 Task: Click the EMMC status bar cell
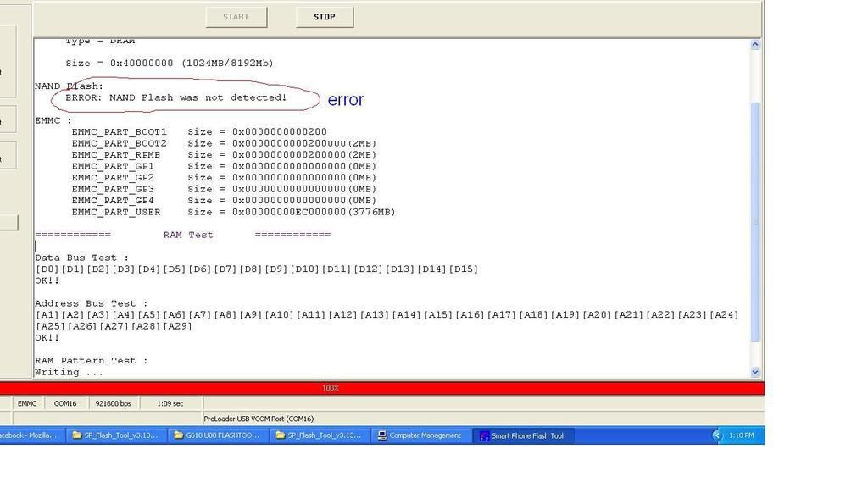pyautogui.click(x=27, y=403)
